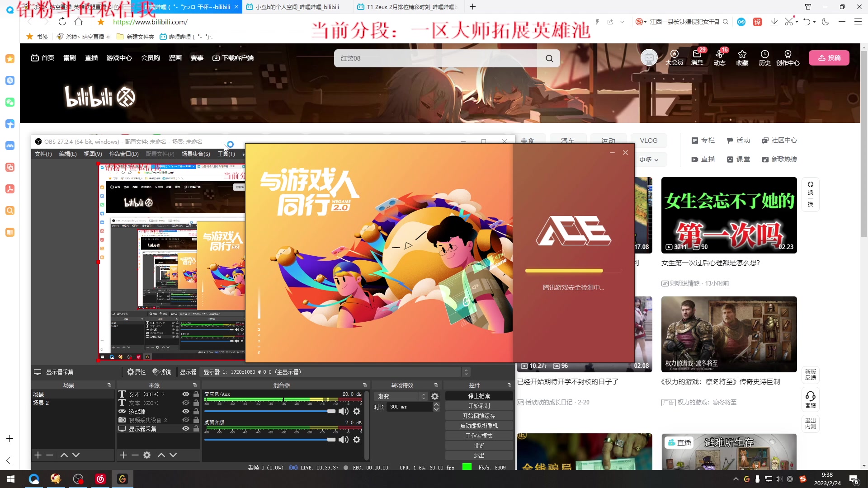Open OBS 编辑(E) menu

pos(68,154)
